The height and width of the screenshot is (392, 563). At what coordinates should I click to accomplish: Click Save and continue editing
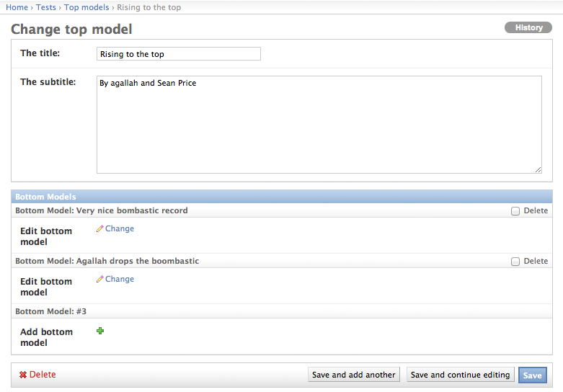(x=461, y=375)
